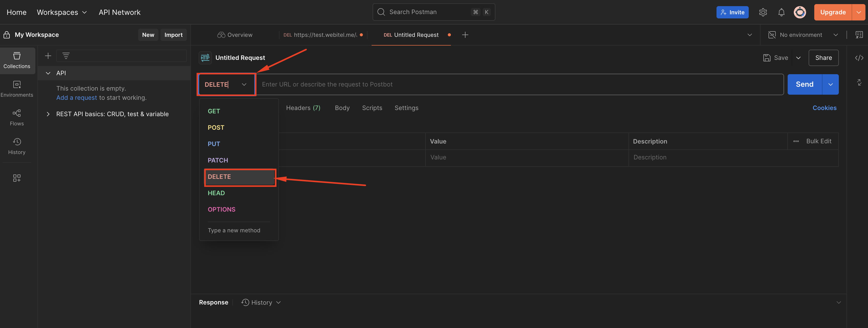Open API Network
Viewport: 868px width, 328px height.
119,12
